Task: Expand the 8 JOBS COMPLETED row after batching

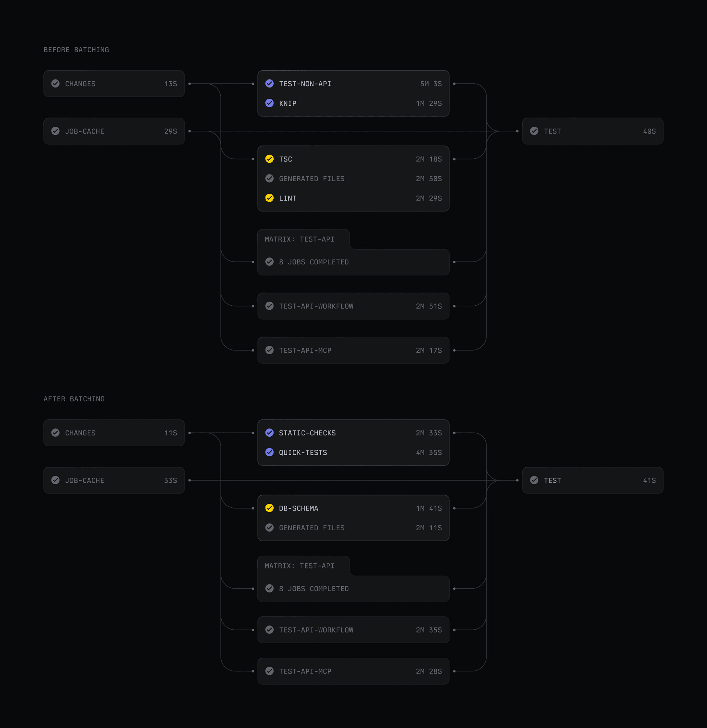Action: tap(353, 589)
